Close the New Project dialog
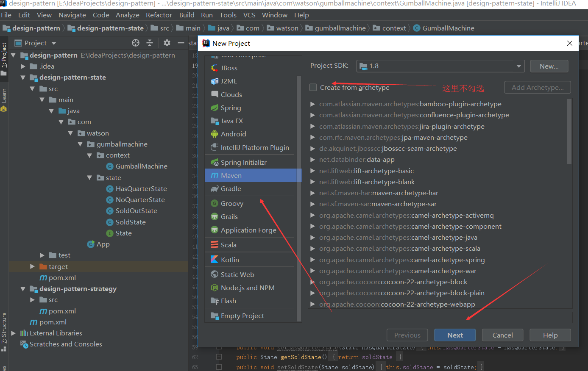The width and height of the screenshot is (588, 371). coord(570,43)
